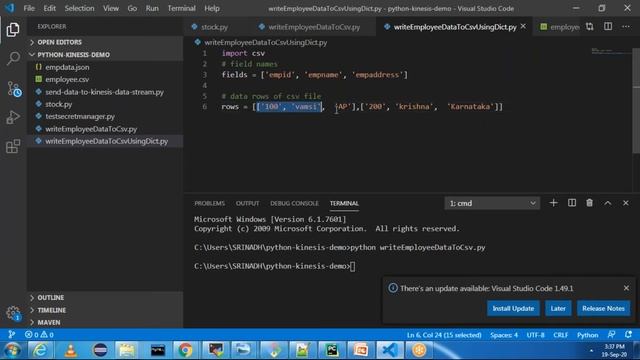Viewport: 640px width, 360px height.
Task: Close the terminal panel
Action: tap(626, 203)
